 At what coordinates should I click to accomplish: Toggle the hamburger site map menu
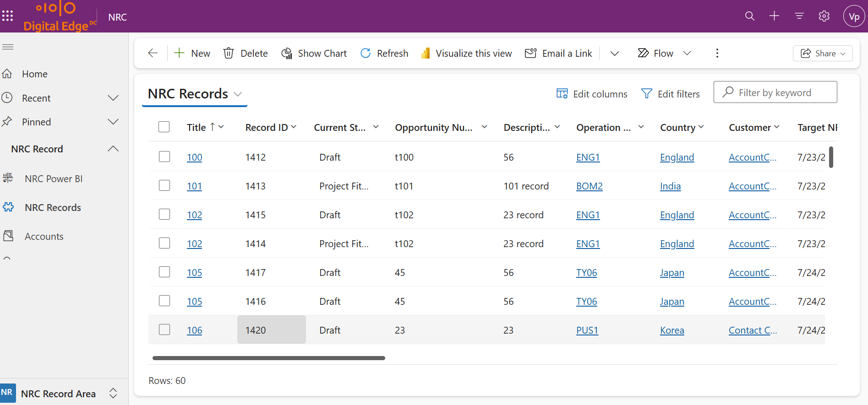[8, 47]
